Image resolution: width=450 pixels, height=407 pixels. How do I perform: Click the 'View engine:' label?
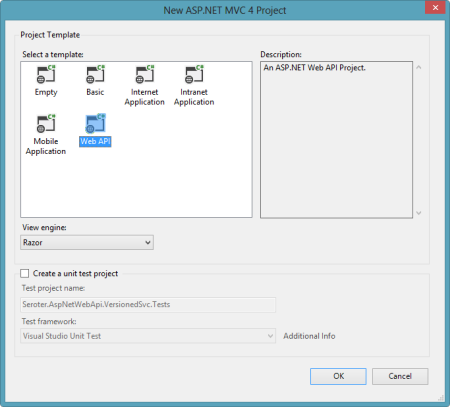44,227
